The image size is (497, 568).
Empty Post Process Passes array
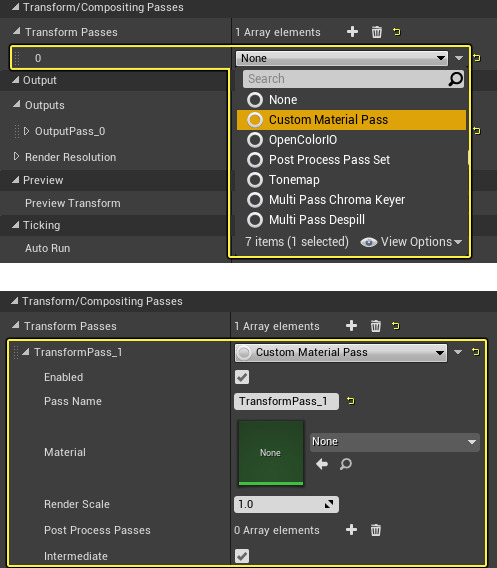376,530
